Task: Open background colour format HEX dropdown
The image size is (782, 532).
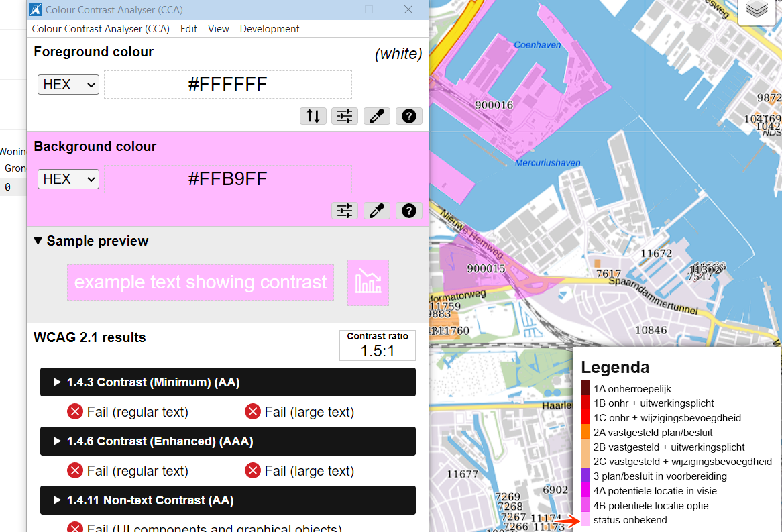Action: tap(68, 179)
